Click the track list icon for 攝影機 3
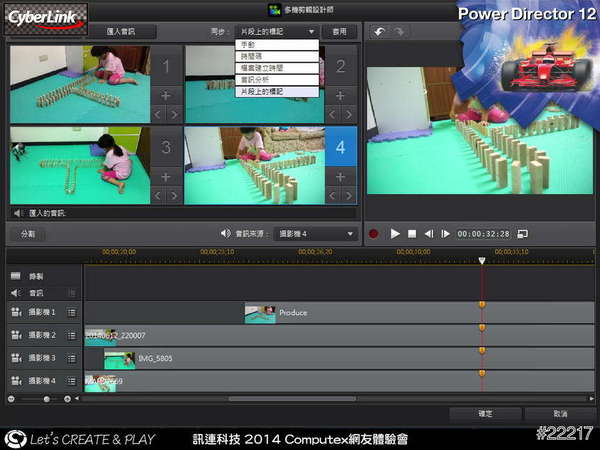This screenshot has width=600, height=450. coord(71,358)
